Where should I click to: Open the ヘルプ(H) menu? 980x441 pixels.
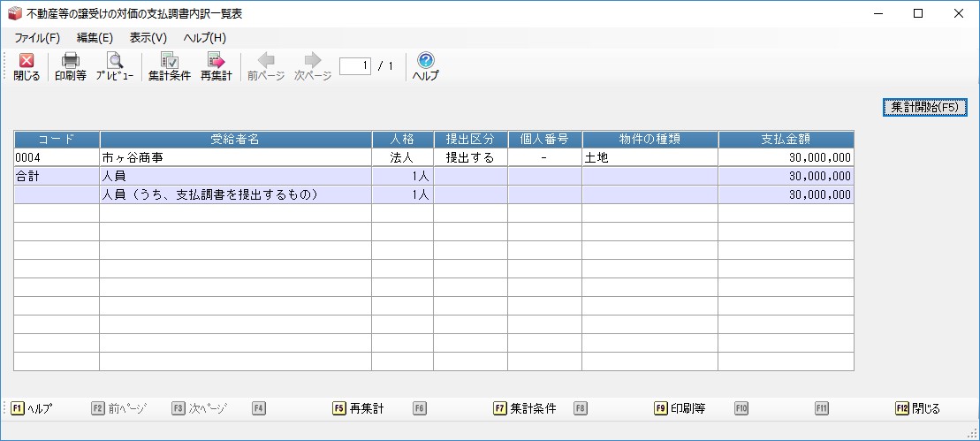click(x=204, y=38)
